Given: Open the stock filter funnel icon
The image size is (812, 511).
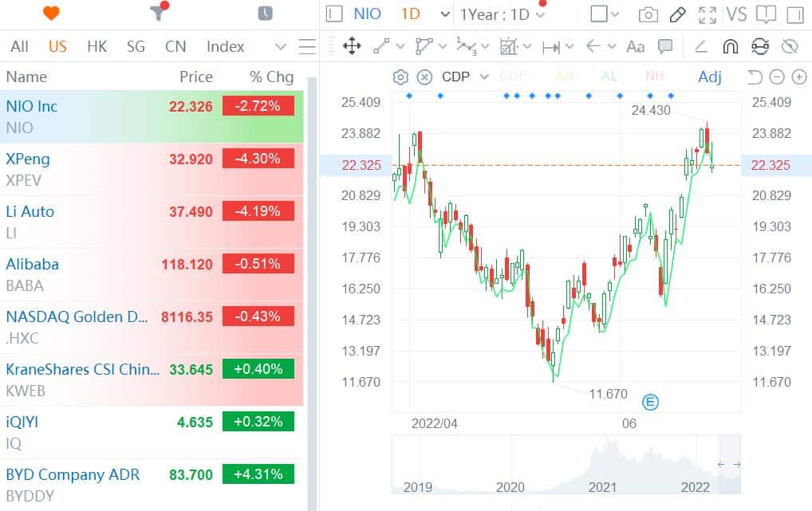Looking at the screenshot, I should point(156,14).
